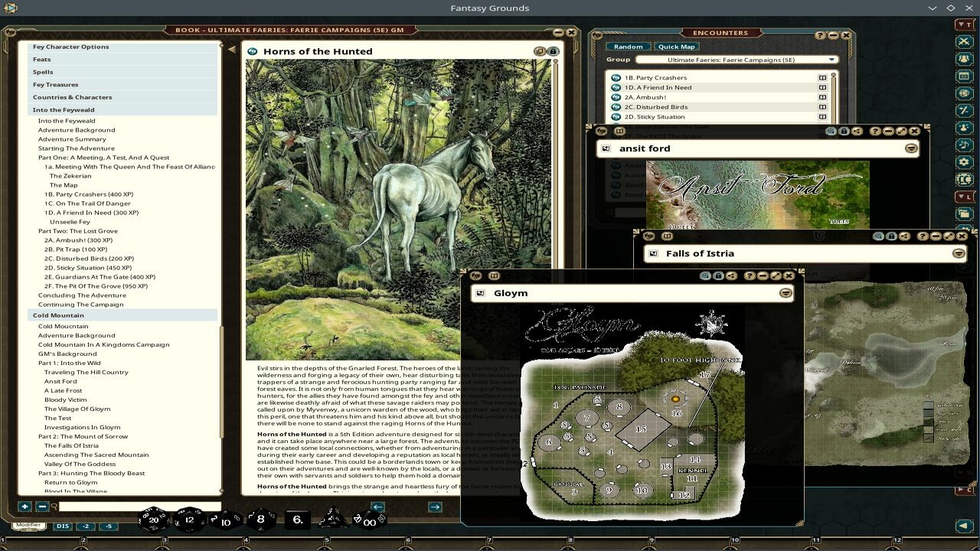Image resolution: width=980 pixels, height=551 pixels.
Task: Enable the DIS toggle near the dice tray
Action: [61, 526]
